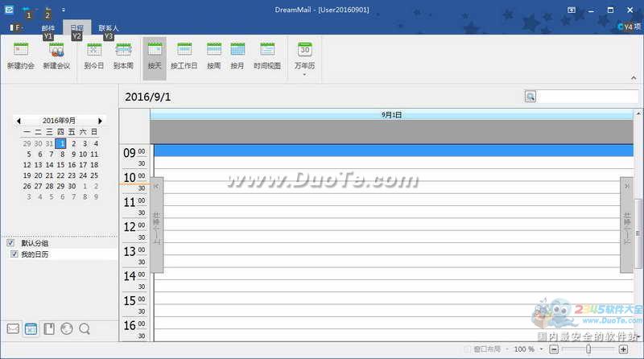Click quick access icon labeled 2
Viewport: 644px width, 359px height.
click(x=47, y=11)
